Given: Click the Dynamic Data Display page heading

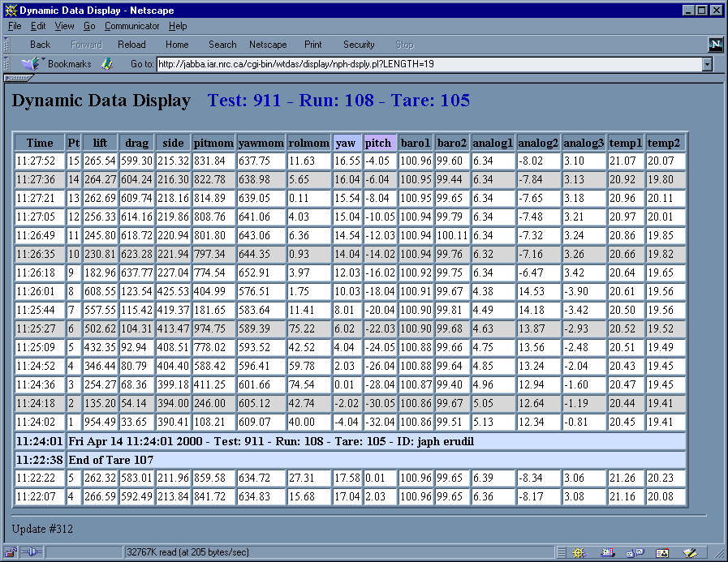Looking at the screenshot, I should [101, 101].
